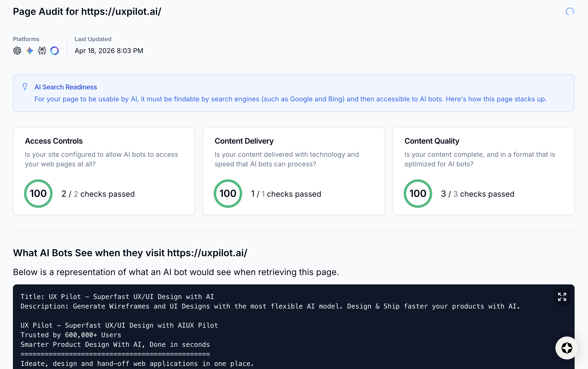Open the floating sparkle assistant button
This screenshot has width=588, height=369.
(x=566, y=348)
